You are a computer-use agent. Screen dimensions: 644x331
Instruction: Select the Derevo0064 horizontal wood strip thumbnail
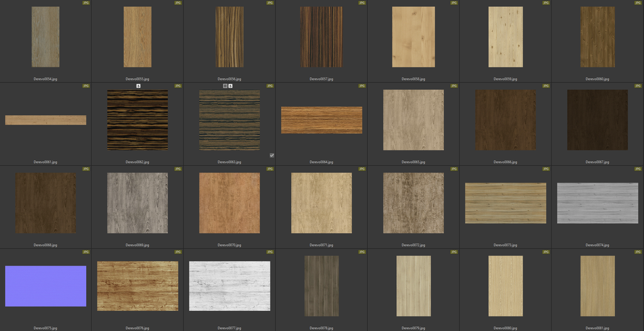click(x=321, y=120)
